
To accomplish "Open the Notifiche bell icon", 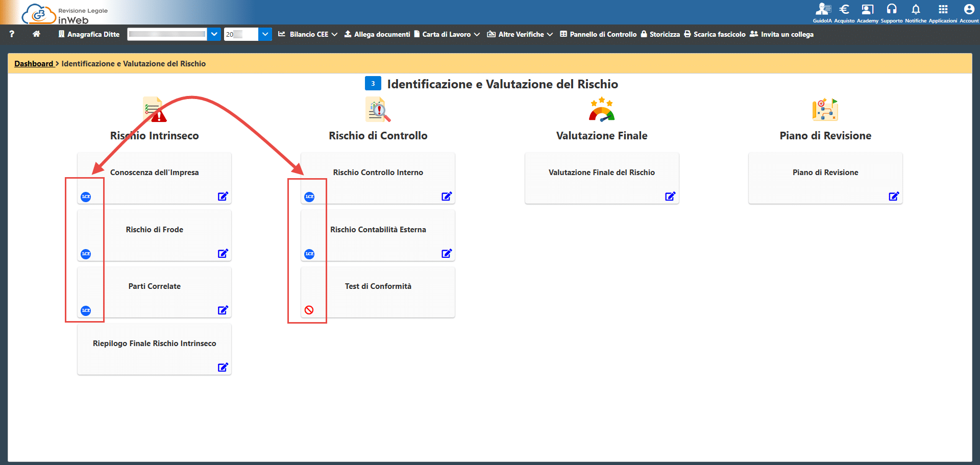I will (916, 9).
